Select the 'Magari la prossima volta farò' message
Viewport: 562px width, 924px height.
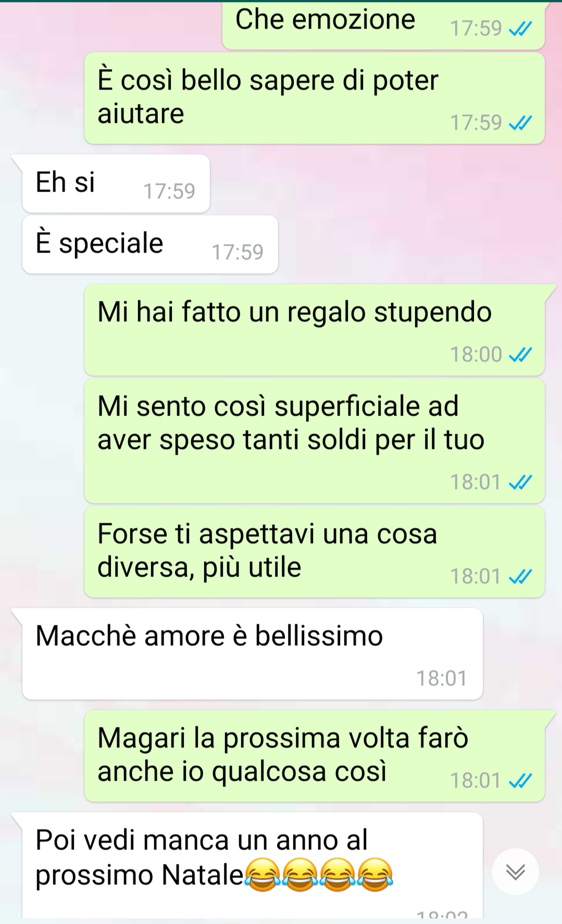coord(315,756)
